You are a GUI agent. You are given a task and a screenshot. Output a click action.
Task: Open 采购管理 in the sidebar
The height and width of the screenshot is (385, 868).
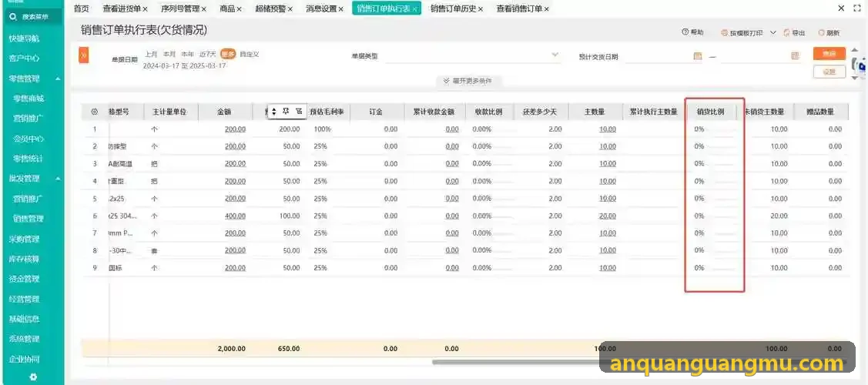pos(25,239)
